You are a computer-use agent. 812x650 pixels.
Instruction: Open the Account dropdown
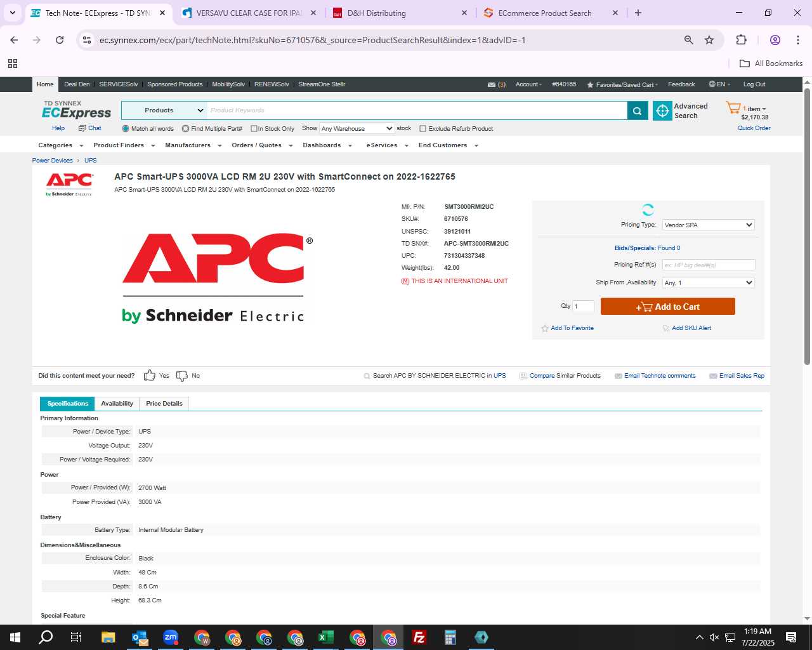coord(528,84)
